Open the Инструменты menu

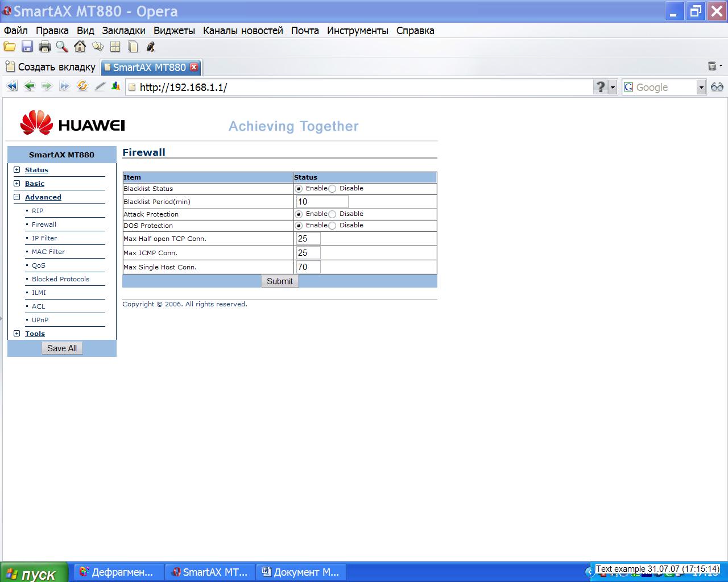pos(357,31)
